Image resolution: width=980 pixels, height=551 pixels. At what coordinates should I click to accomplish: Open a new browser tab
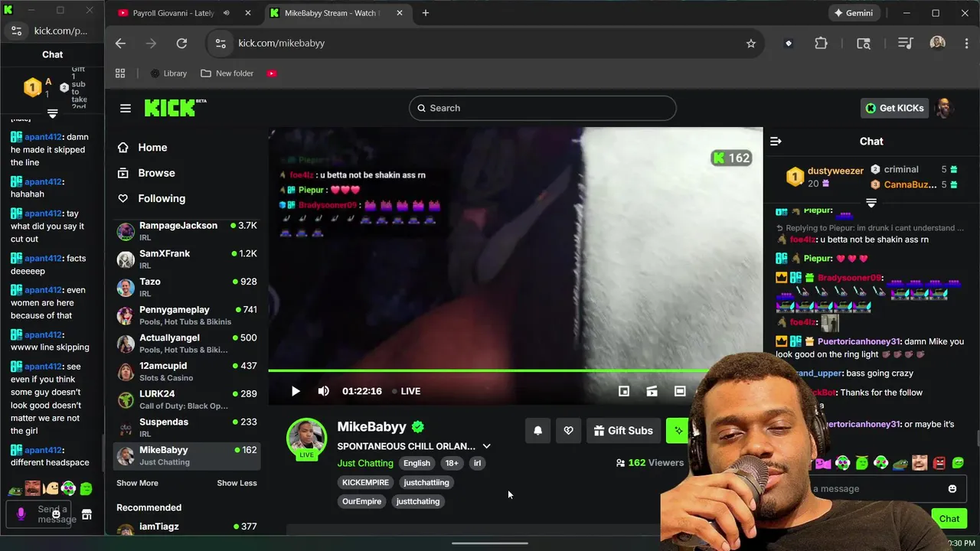tap(426, 13)
